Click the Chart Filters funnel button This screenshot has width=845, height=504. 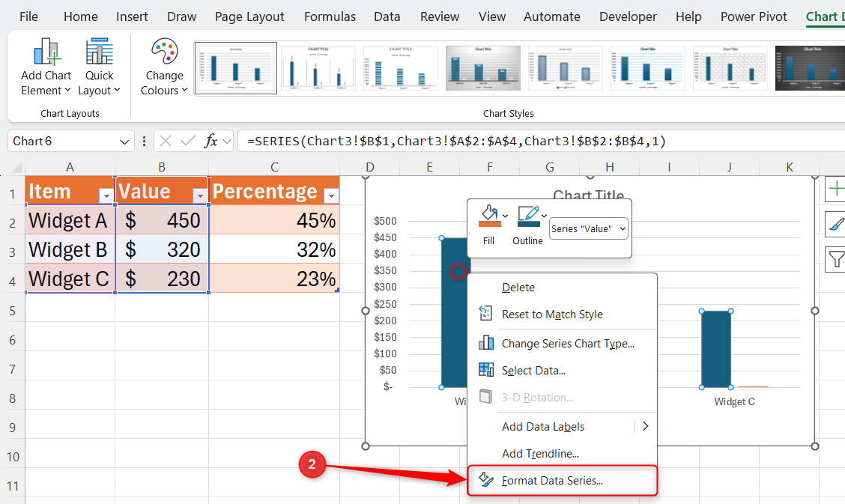[x=836, y=260]
